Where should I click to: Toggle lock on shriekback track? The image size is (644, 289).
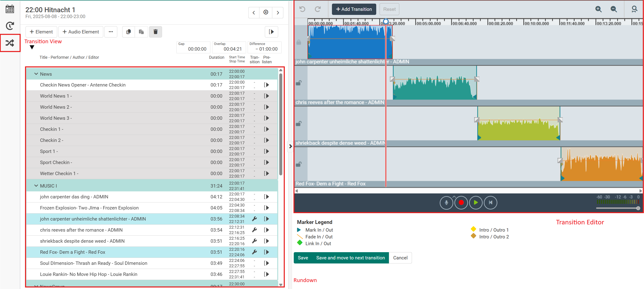point(298,124)
